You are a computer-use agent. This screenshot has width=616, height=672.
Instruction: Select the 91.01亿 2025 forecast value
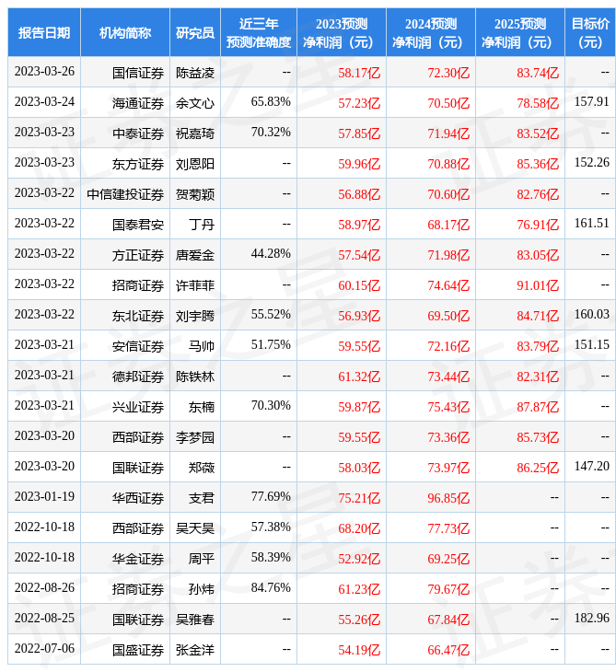tap(538, 284)
